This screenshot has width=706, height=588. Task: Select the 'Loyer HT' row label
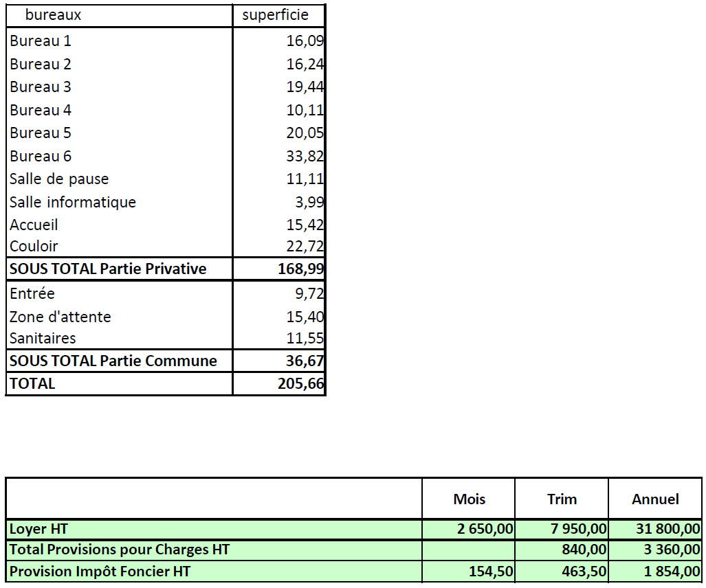pos(38,530)
